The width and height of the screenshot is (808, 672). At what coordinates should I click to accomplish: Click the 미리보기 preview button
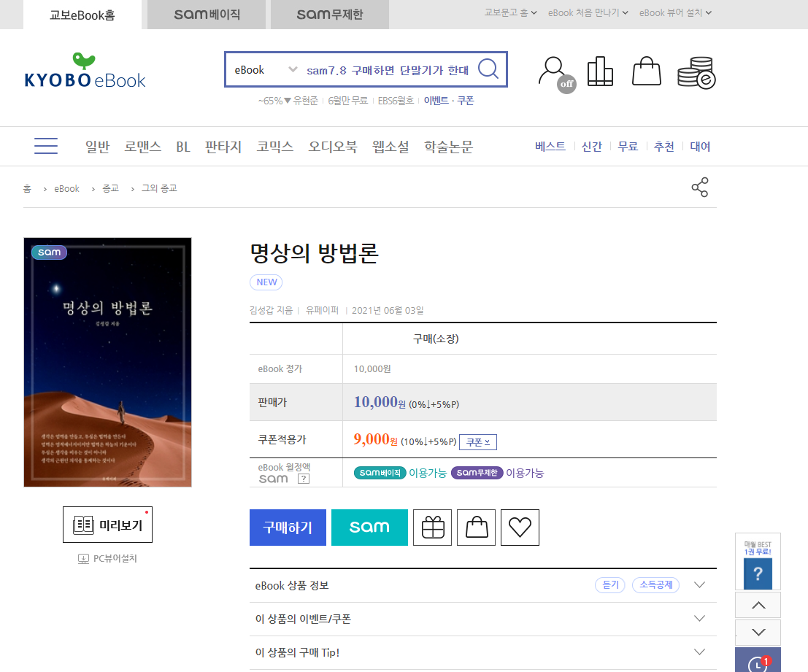pyautogui.click(x=108, y=525)
